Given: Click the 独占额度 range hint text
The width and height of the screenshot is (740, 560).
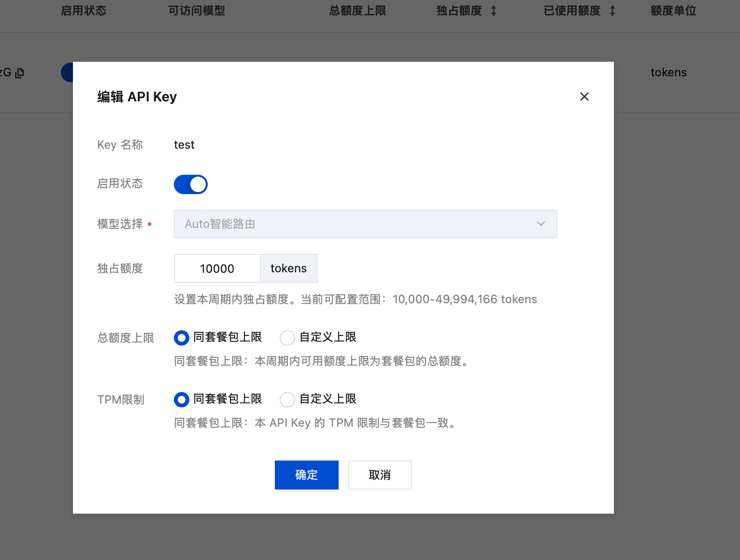Looking at the screenshot, I should pyautogui.click(x=356, y=299).
